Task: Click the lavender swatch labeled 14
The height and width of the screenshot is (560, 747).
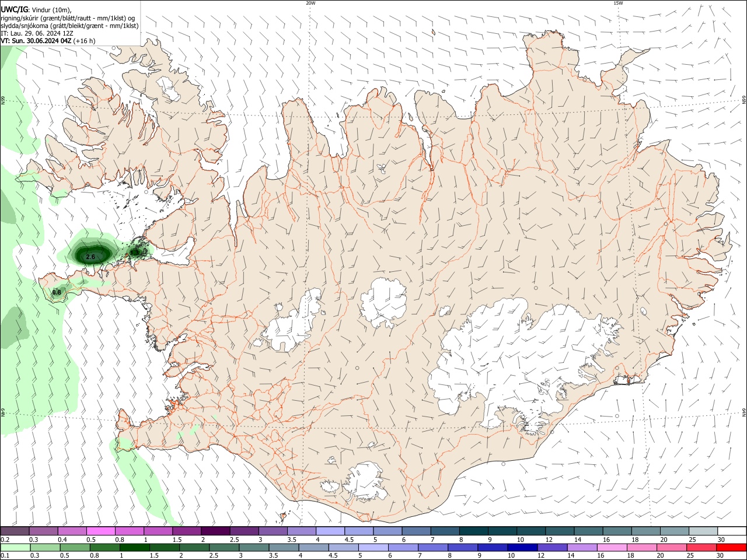Action: click(x=582, y=548)
